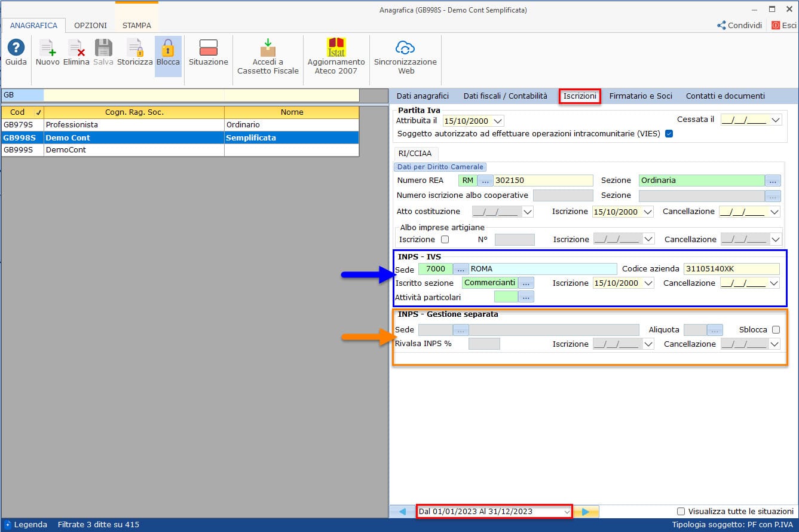Screen dimensions: 799x532
Task: Click the ROMA sede description field
Action: tap(543, 269)
